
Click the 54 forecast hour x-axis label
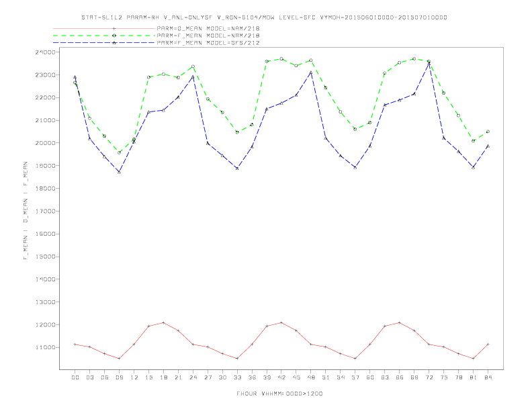(x=341, y=377)
